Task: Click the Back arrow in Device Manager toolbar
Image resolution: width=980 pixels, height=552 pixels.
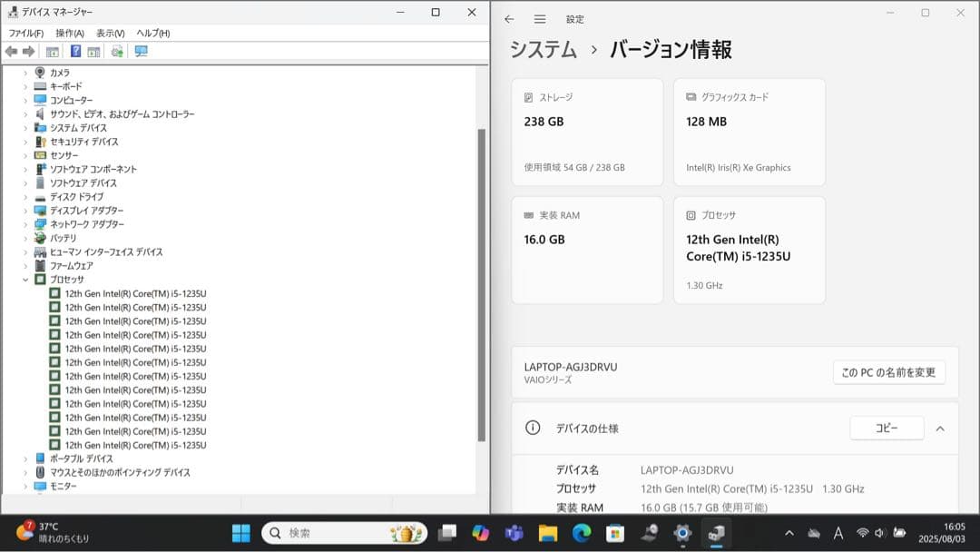Action: (x=11, y=51)
